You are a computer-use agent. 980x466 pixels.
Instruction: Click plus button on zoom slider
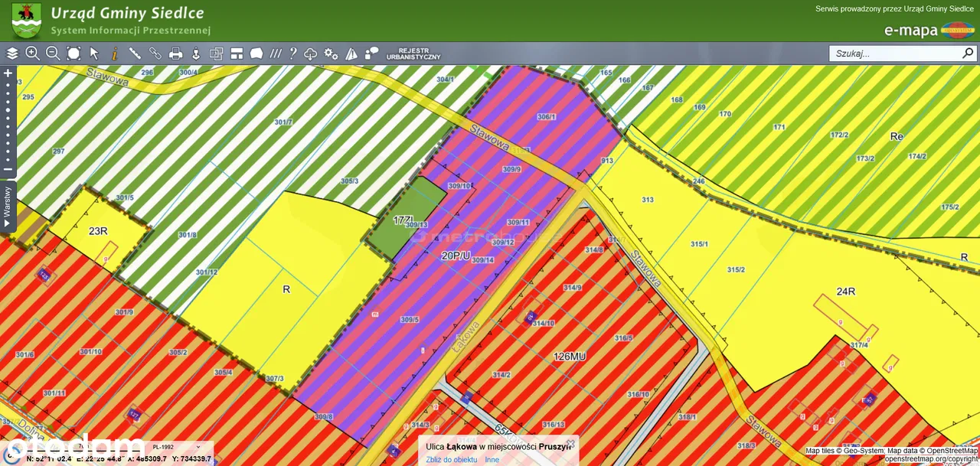pyautogui.click(x=8, y=73)
